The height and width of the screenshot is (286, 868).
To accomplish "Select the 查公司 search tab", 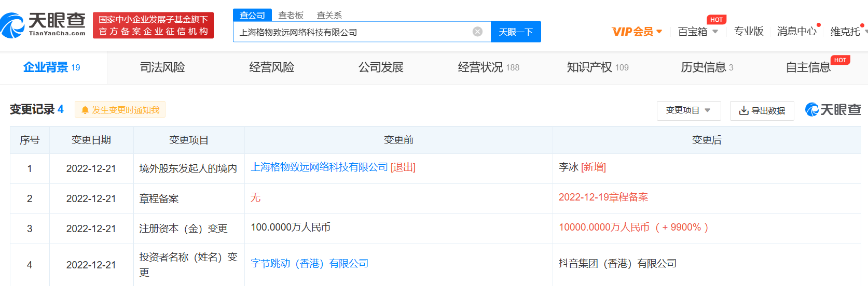I will (x=252, y=15).
